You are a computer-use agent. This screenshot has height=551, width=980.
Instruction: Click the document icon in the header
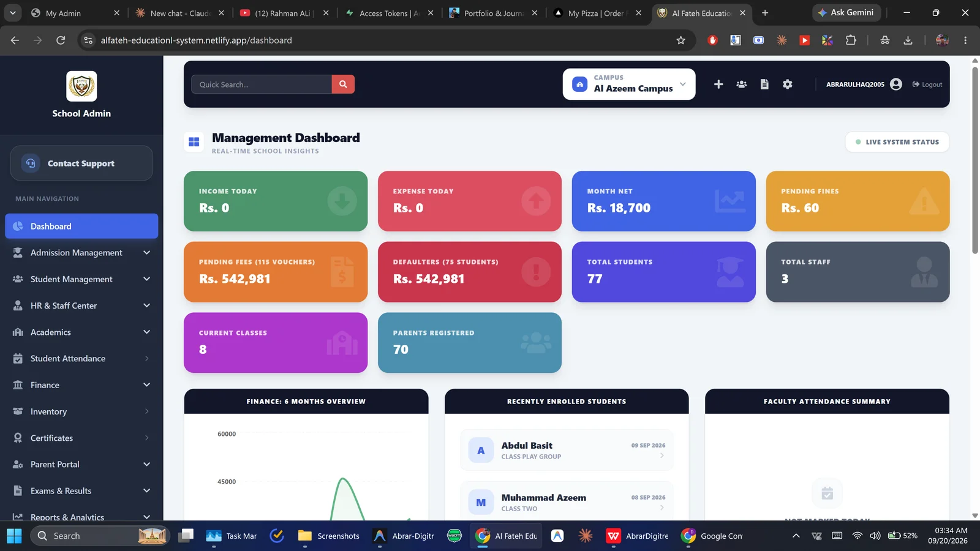tap(764, 84)
